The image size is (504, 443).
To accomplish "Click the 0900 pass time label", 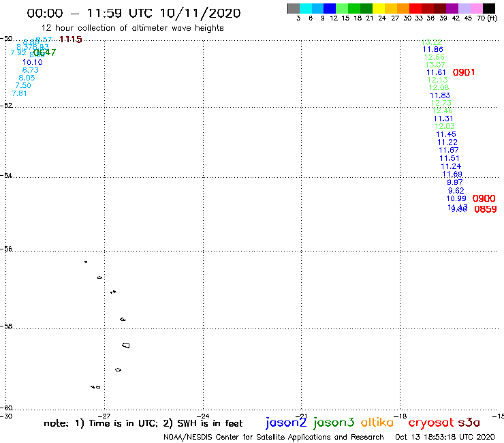I will (x=484, y=198).
